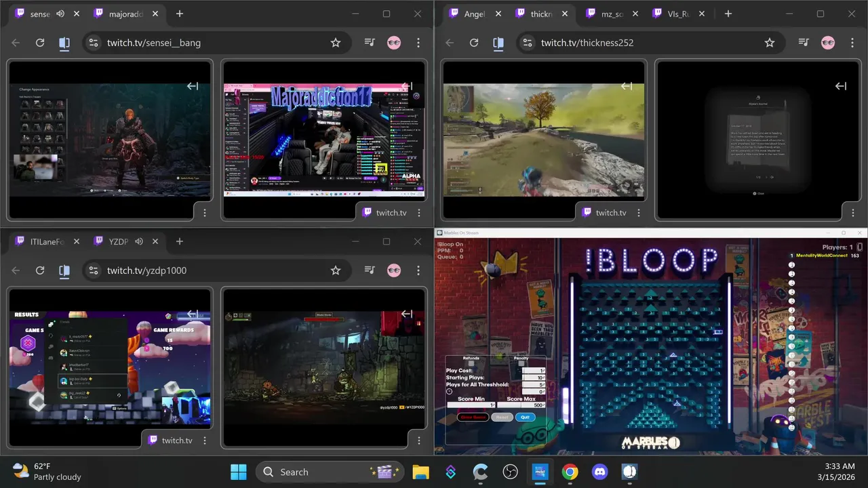Open twitch.tv label under yzdp1000 results pane
The width and height of the screenshot is (868, 488).
pyautogui.click(x=170, y=440)
